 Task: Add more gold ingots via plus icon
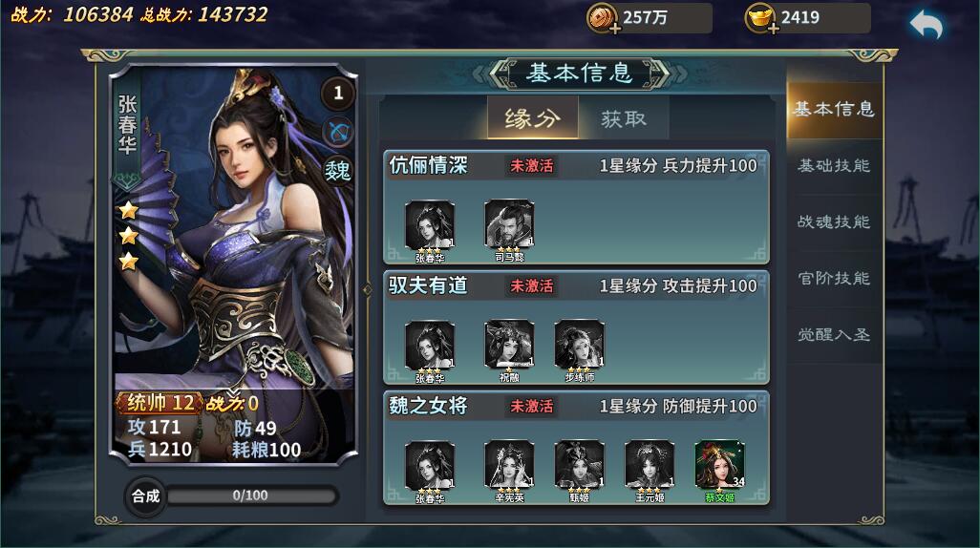click(x=773, y=28)
